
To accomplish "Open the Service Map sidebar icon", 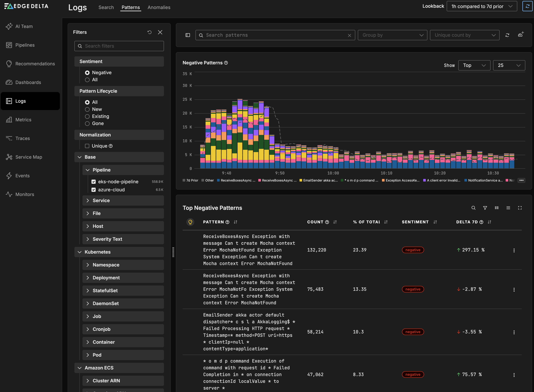I will [x=9, y=157].
